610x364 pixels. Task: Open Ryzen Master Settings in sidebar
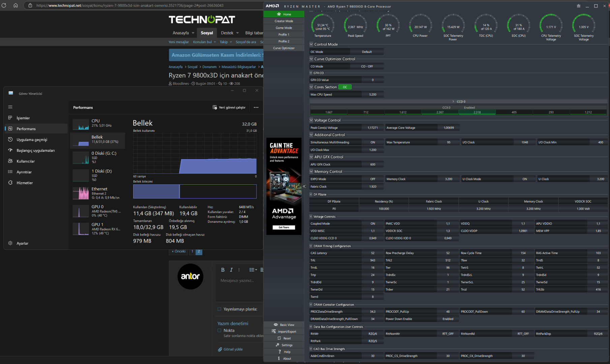coord(284,345)
